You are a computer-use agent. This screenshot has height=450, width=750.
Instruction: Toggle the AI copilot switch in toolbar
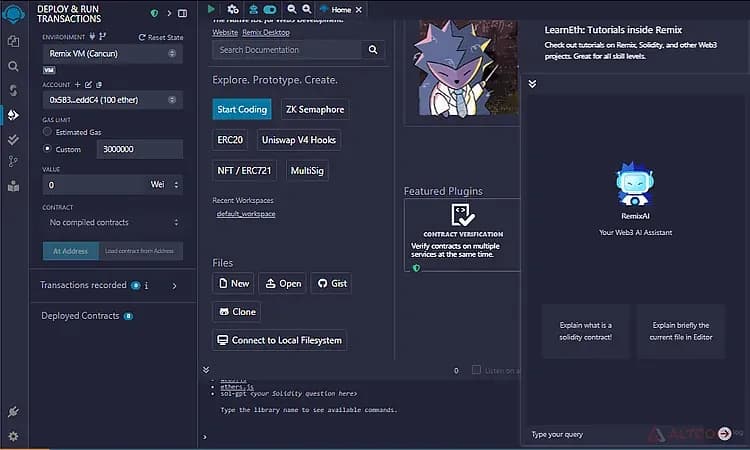click(x=270, y=9)
